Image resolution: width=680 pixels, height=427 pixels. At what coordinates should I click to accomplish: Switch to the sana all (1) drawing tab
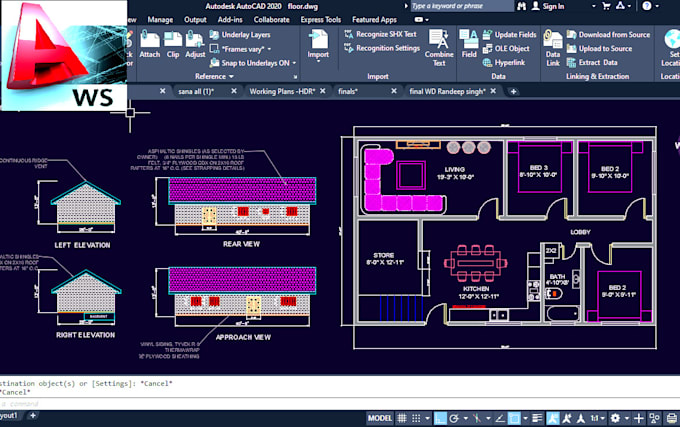(x=196, y=91)
